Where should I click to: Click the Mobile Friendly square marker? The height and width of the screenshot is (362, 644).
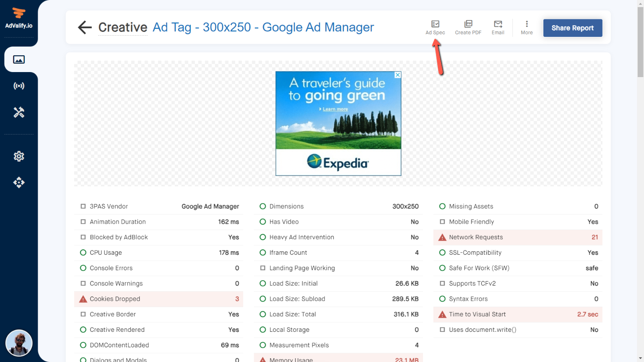click(442, 222)
